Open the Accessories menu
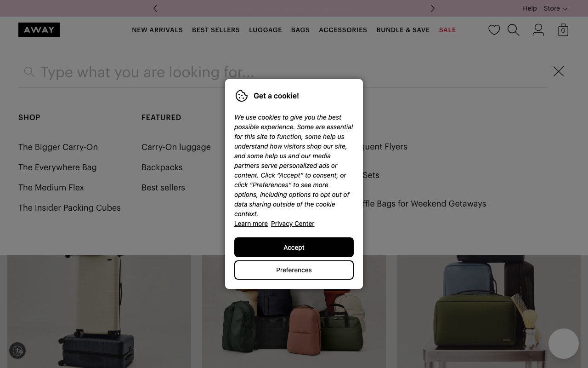The image size is (588, 368). pyautogui.click(x=343, y=30)
